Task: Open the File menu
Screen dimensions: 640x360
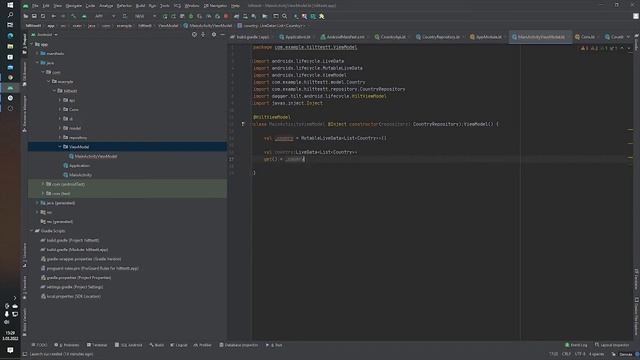Action: (x=35, y=6)
